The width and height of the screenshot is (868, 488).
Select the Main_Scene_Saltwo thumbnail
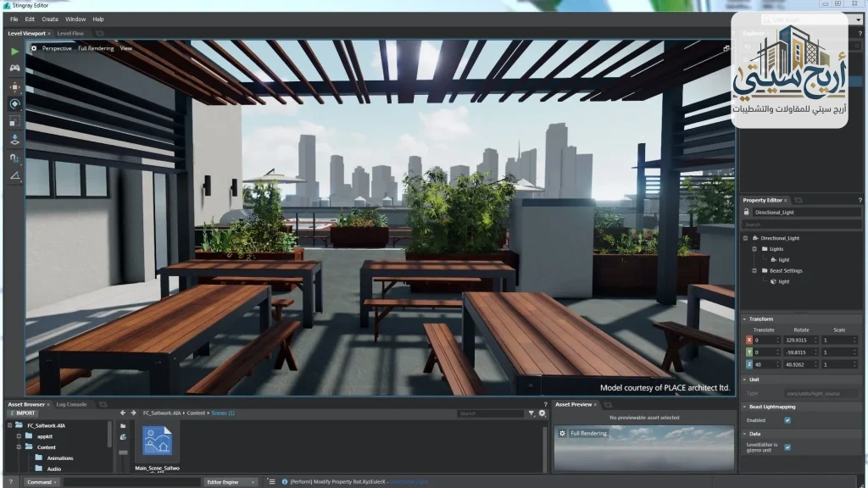[x=158, y=439]
